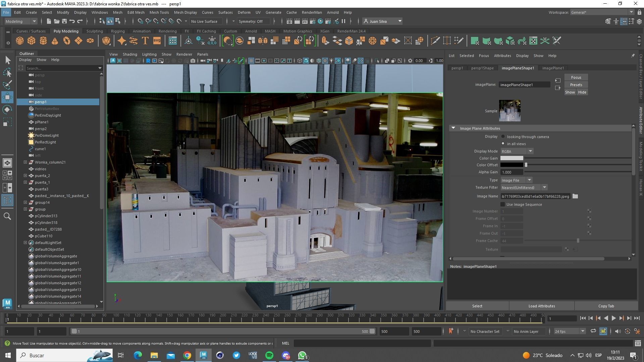Screen dimensions: 644x362
Task: Toggle viewport grid display icon
Action: [251, 61]
